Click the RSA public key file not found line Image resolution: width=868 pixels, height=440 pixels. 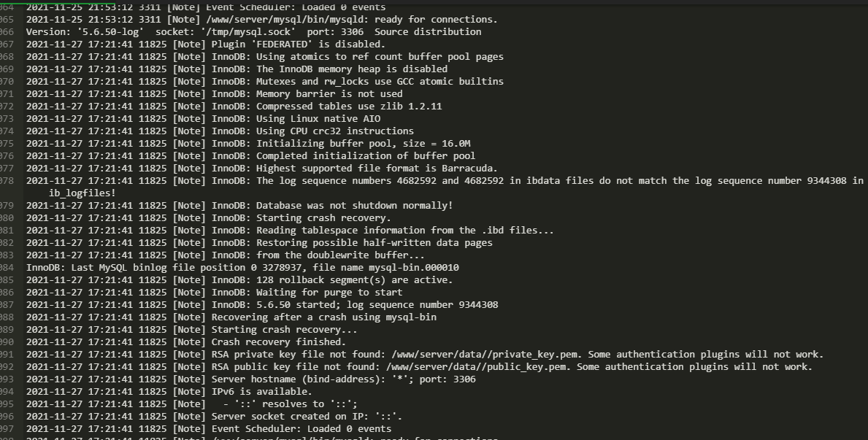click(x=420, y=367)
